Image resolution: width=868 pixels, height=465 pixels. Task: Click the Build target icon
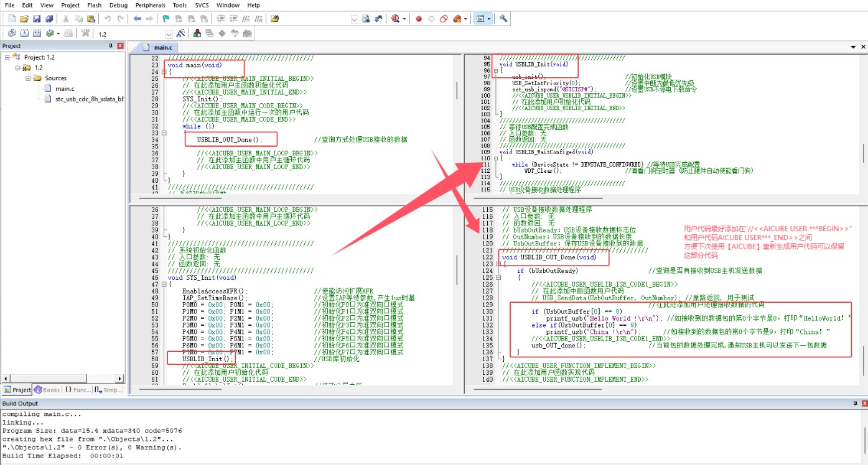point(24,34)
